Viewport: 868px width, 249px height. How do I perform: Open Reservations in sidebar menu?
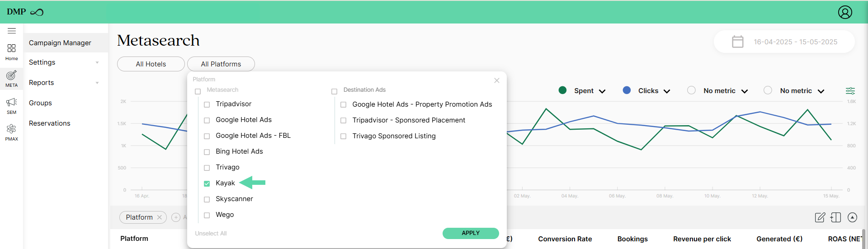[50, 123]
